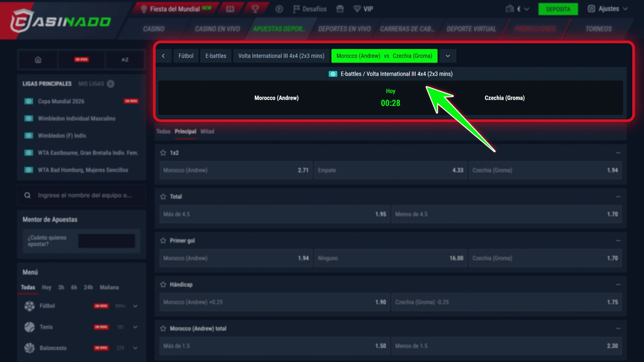The width and height of the screenshot is (644, 362).
Task: Bet on Más de 4.5 at 1.95
Action: coord(274,214)
